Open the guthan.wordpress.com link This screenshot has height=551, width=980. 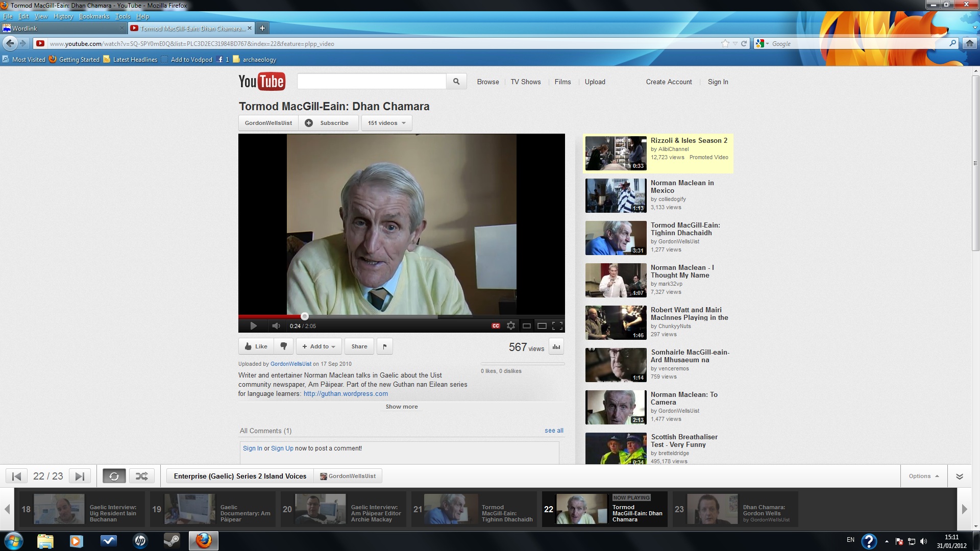(x=346, y=394)
